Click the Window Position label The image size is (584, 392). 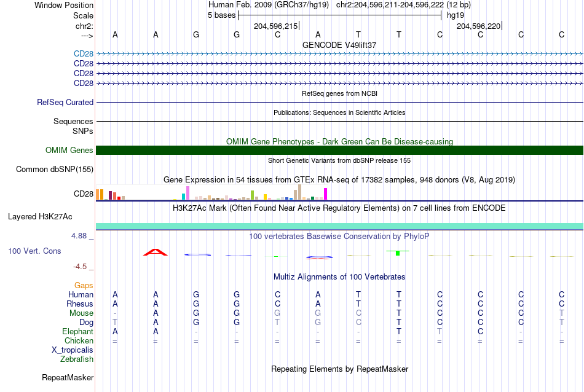tap(64, 5)
